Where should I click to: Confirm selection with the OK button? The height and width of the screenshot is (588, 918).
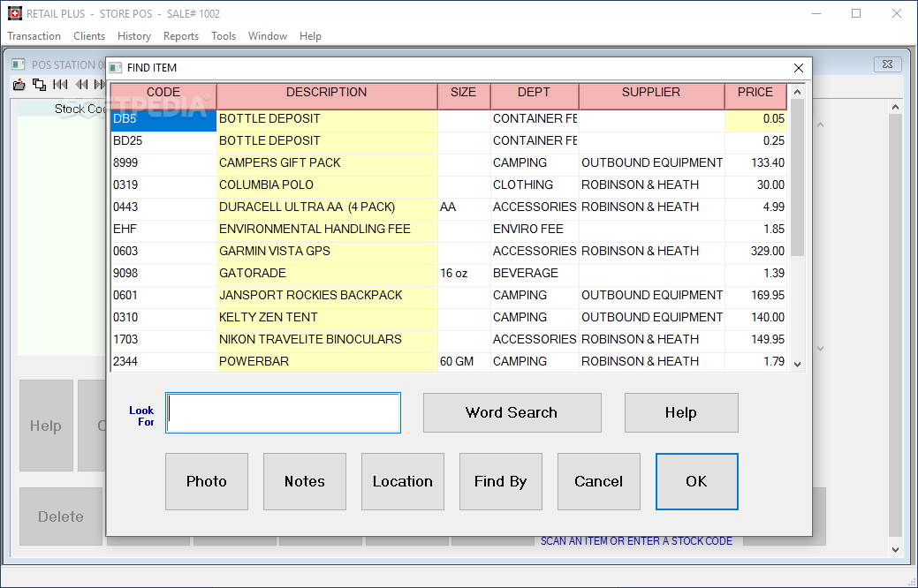(697, 481)
